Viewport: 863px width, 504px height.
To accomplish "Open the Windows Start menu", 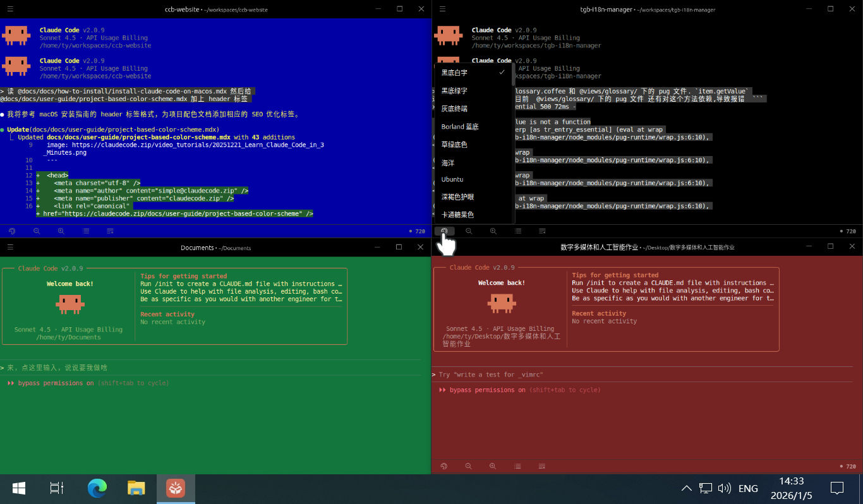I will point(18,488).
